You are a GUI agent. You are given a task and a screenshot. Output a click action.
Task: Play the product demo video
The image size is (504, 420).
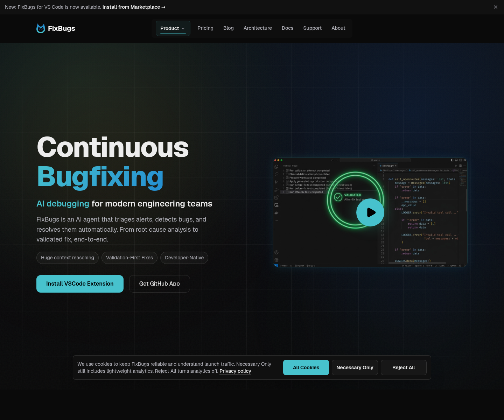[x=370, y=212]
